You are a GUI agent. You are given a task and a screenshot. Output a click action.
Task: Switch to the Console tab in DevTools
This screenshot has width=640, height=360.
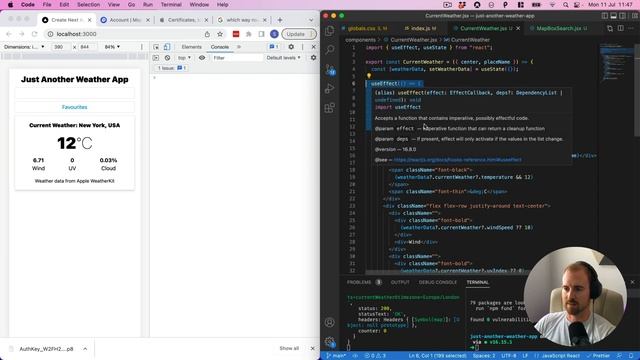tap(220, 47)
